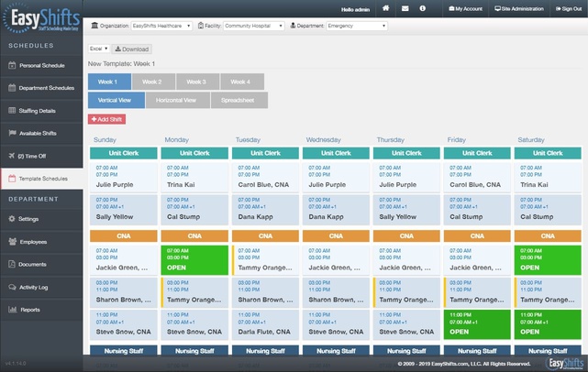Screen dimensions: 588x372
Task: Click the home icon in top bar
Action: coord(386,8)
